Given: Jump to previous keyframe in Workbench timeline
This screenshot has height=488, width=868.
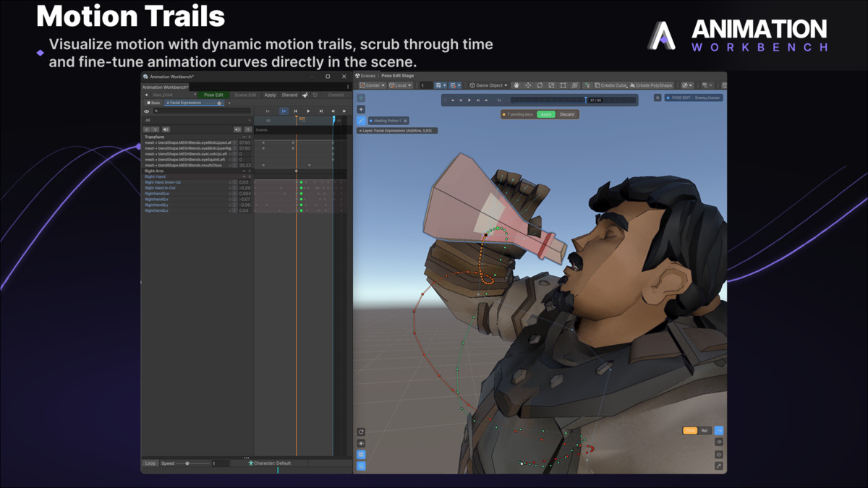Looking at the screenshot, I should coord(295,111).
